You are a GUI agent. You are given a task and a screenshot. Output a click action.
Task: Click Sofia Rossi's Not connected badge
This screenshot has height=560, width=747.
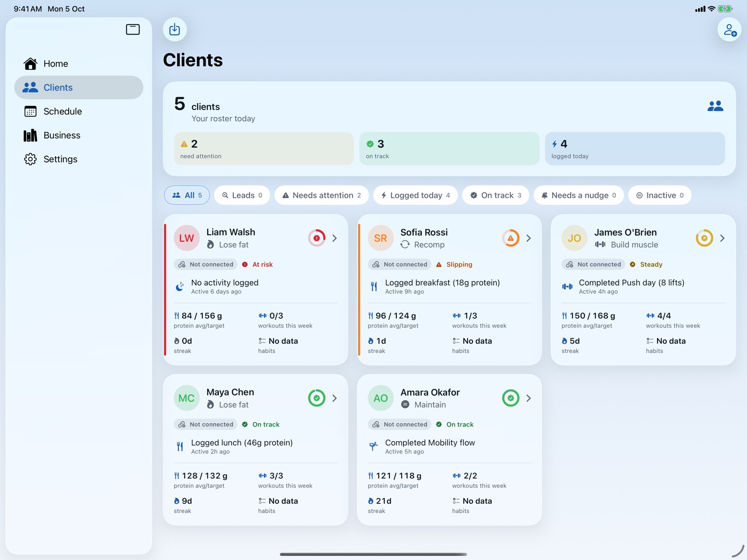(400, 264)
